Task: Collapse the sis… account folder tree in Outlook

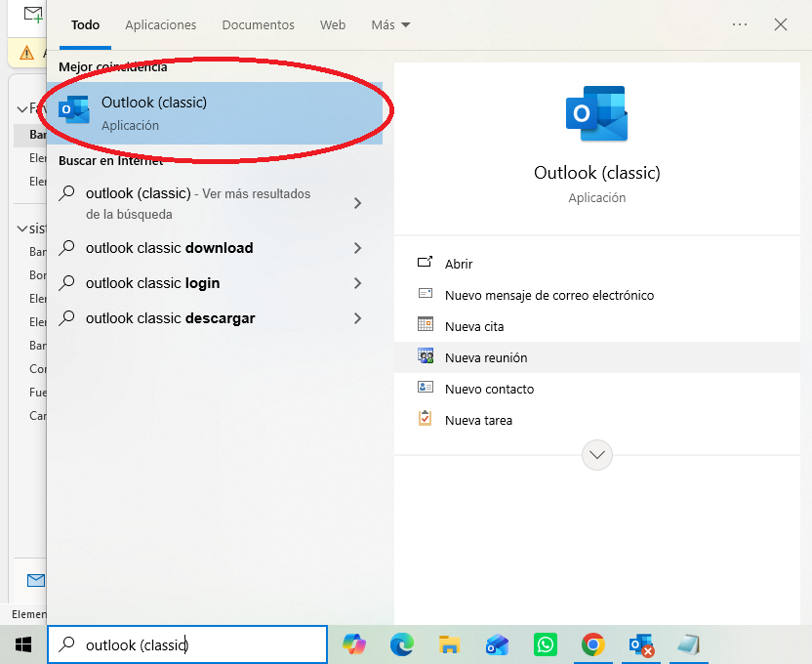Action: tap(22, 228)
